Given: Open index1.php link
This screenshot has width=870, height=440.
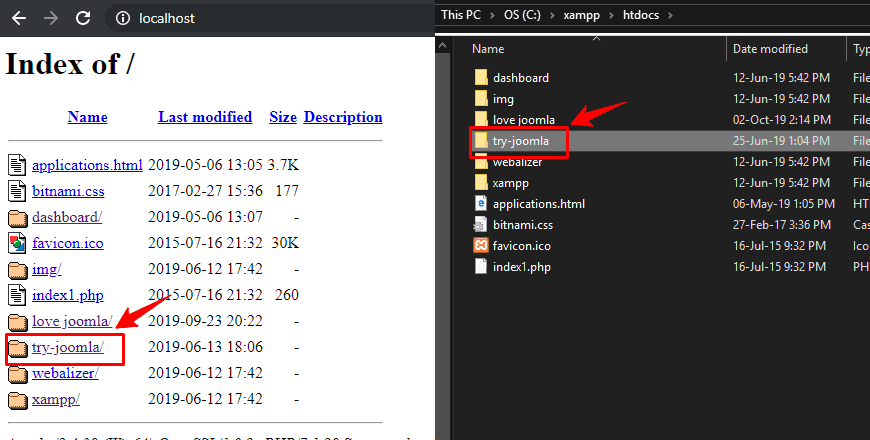Looking at the screenshot, I should [68, 295].
